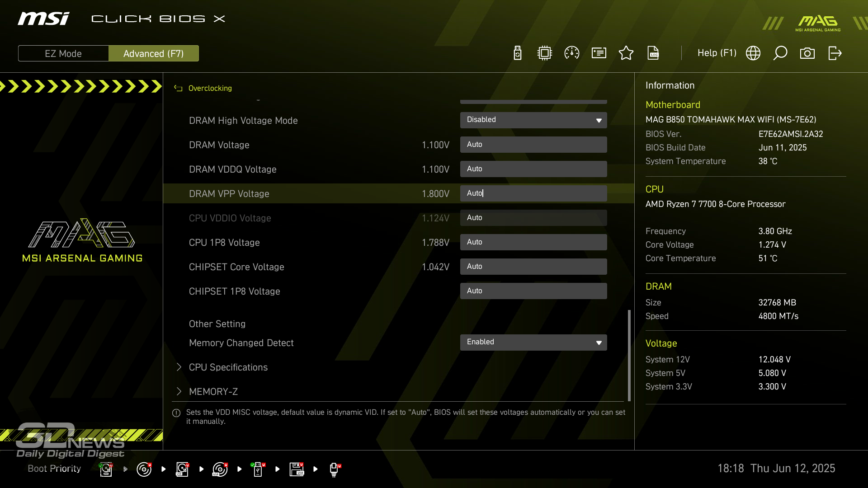Open Help (F1)
The height and width of the screenshot is (488, 868).
717,53
